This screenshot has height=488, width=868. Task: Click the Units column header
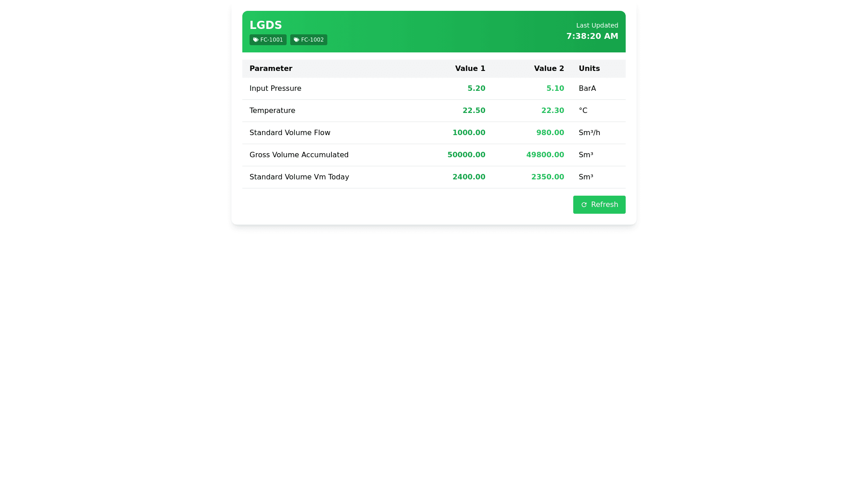tap(589, 69)
